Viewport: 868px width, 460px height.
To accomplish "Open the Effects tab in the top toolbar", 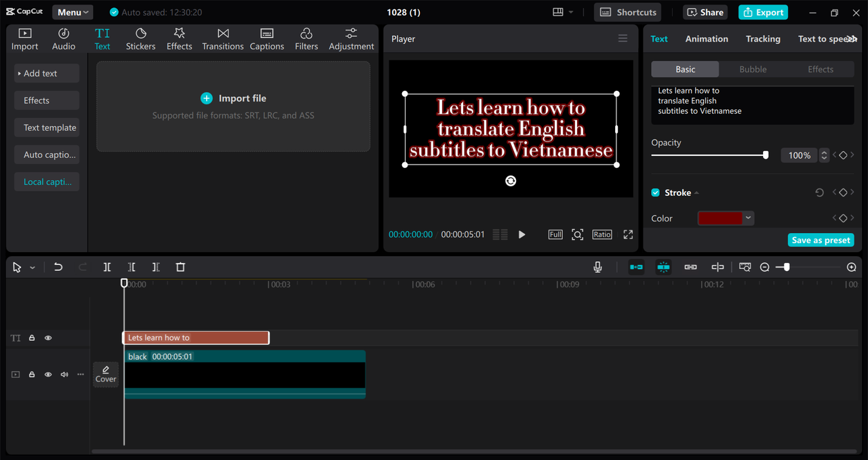I will [x=180, y=39].
